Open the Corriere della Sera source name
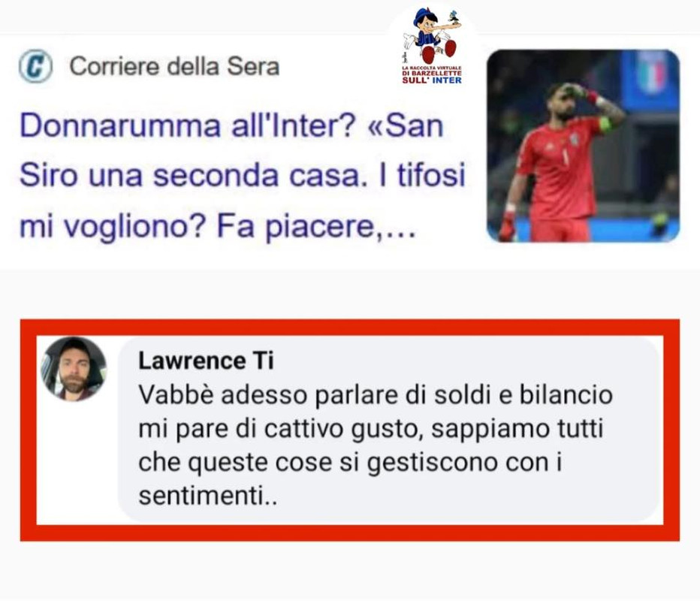The height and width of the screenshot is (601, 700). point(174,67)
